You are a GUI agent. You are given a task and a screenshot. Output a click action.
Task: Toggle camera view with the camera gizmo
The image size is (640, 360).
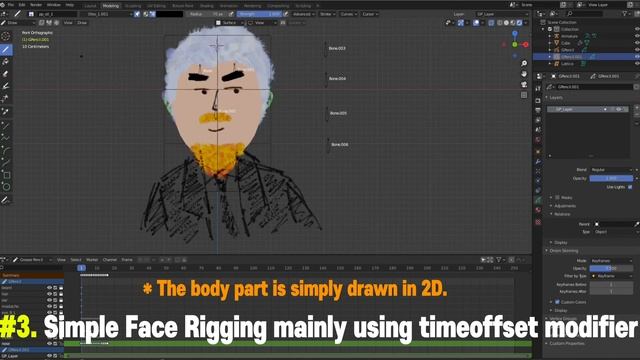click(x=524, y=84)
